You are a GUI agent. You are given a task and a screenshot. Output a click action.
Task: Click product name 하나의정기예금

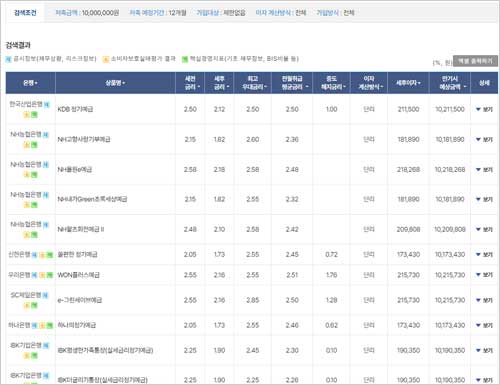[x=77, y=325]
